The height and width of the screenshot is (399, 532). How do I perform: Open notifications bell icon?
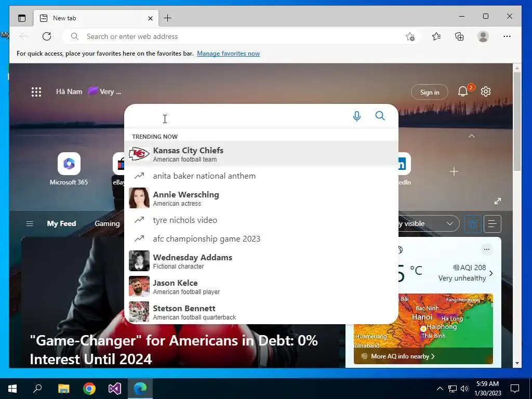tap(463, 91)
